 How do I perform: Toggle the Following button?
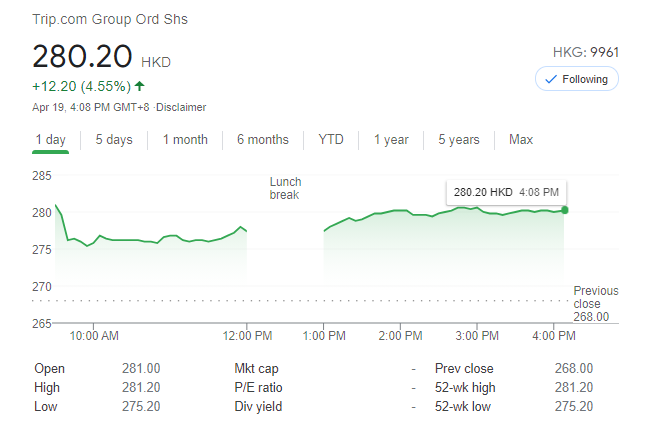[577, 79]
